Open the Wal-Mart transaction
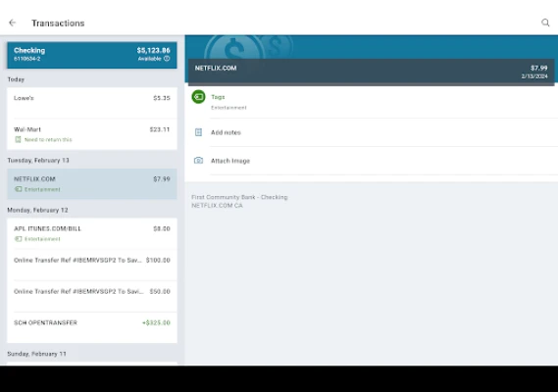Image resolution: width=558 pixels, height=392 pixels. point(92,134)
